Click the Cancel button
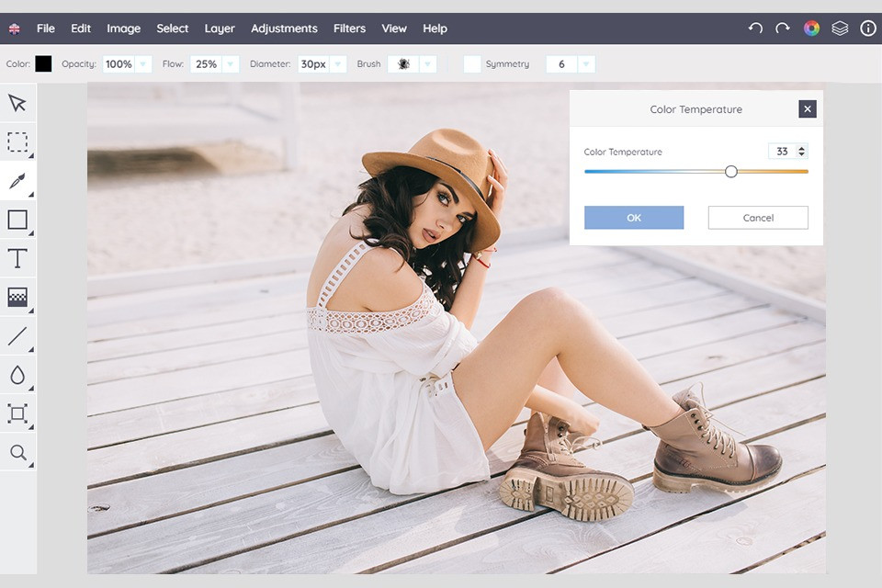 758,218
